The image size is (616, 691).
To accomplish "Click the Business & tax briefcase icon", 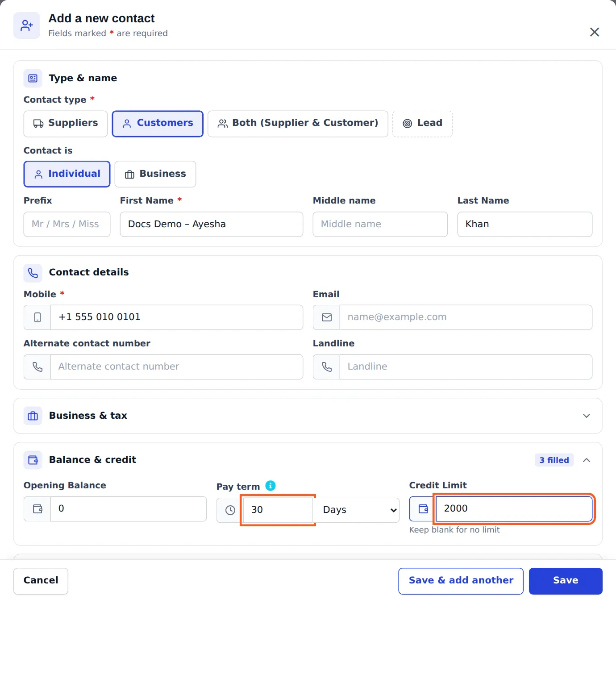I will point(33,416).
